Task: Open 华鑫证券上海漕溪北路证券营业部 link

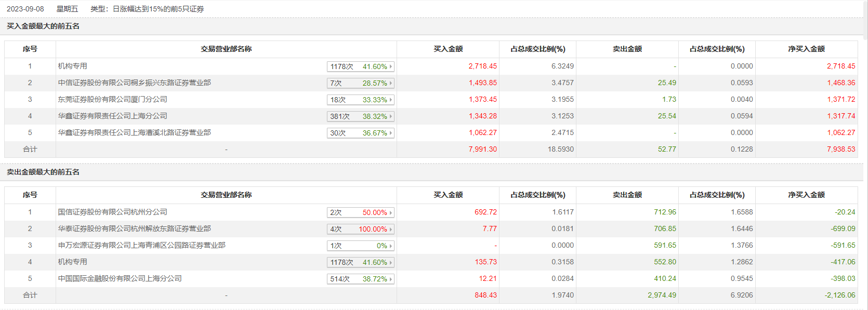Action: [x=135, y=132]
